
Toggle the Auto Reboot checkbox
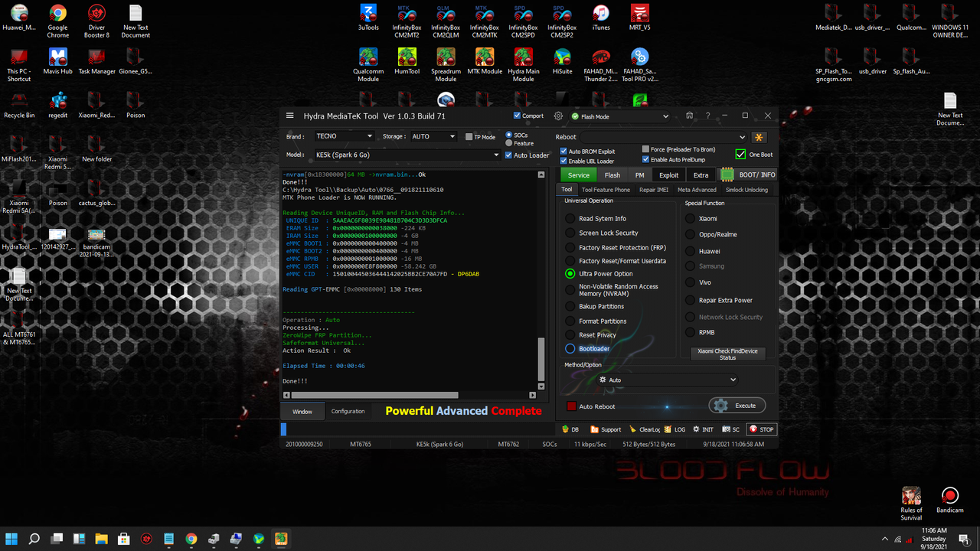571,406
